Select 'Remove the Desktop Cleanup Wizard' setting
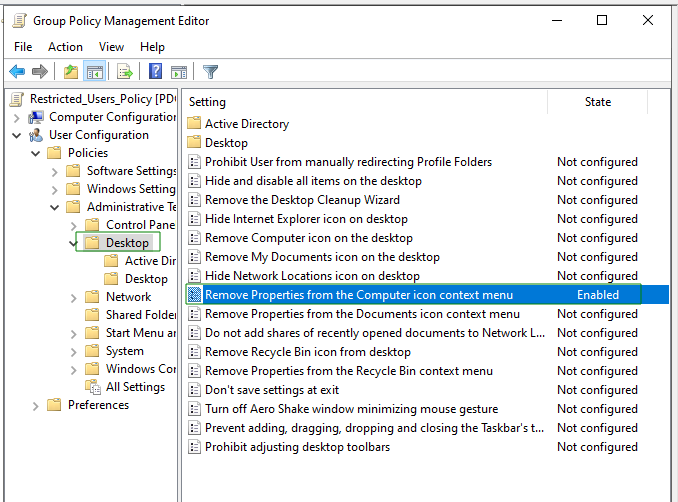The height and width of the screenshot is (502, 678). point(302,200)
